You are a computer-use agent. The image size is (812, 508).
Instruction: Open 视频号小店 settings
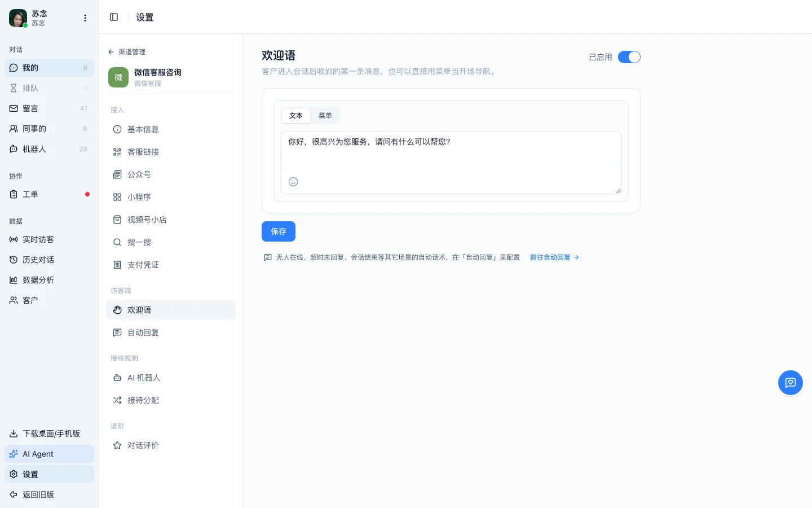point(171,220)
